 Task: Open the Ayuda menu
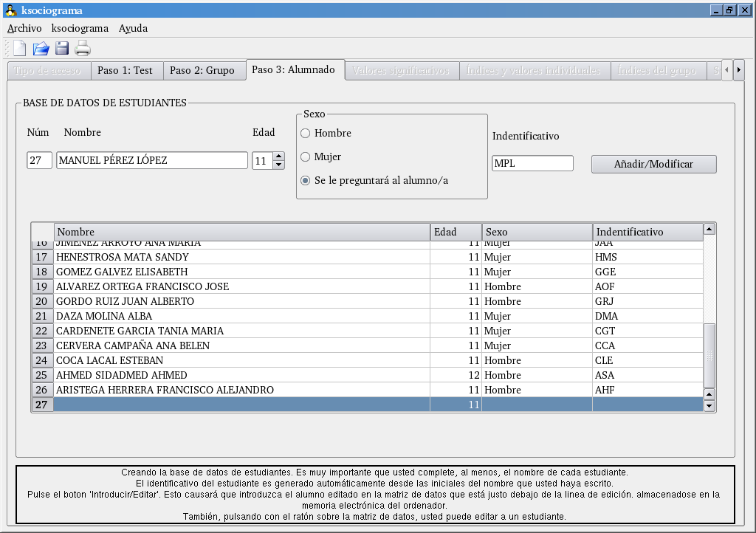point(133,28)
